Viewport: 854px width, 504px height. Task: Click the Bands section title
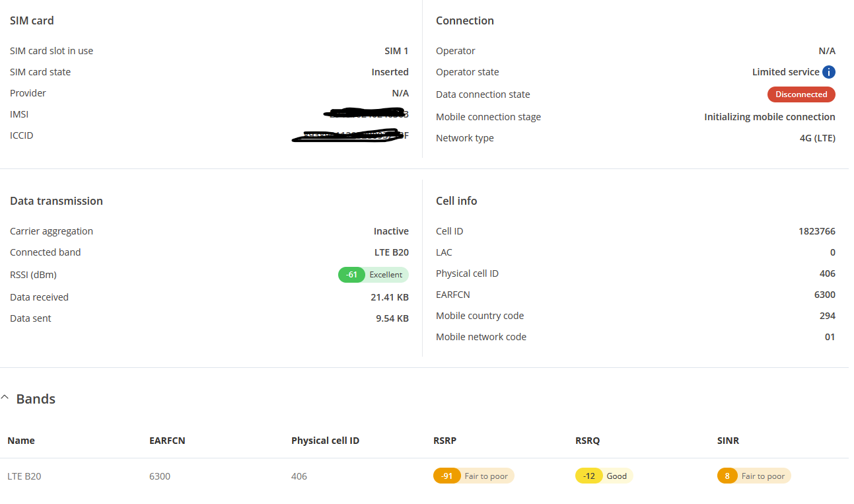tap(36, 399)
